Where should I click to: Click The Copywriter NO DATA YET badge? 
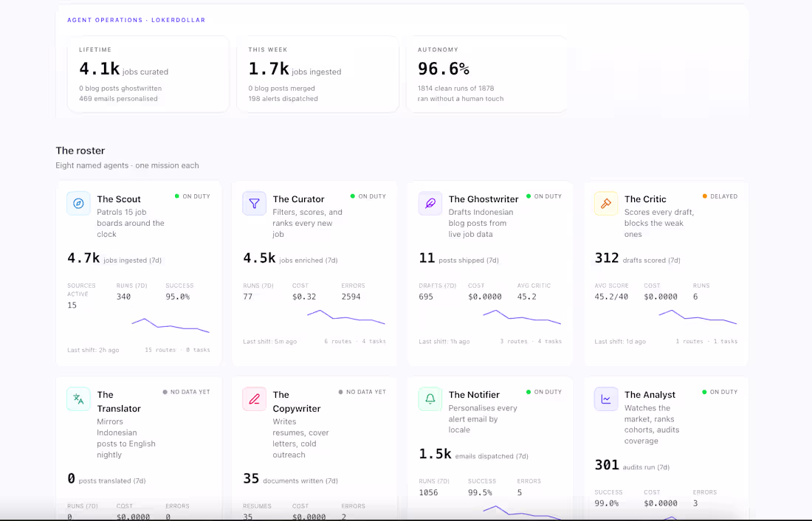[x=362, y=392]
